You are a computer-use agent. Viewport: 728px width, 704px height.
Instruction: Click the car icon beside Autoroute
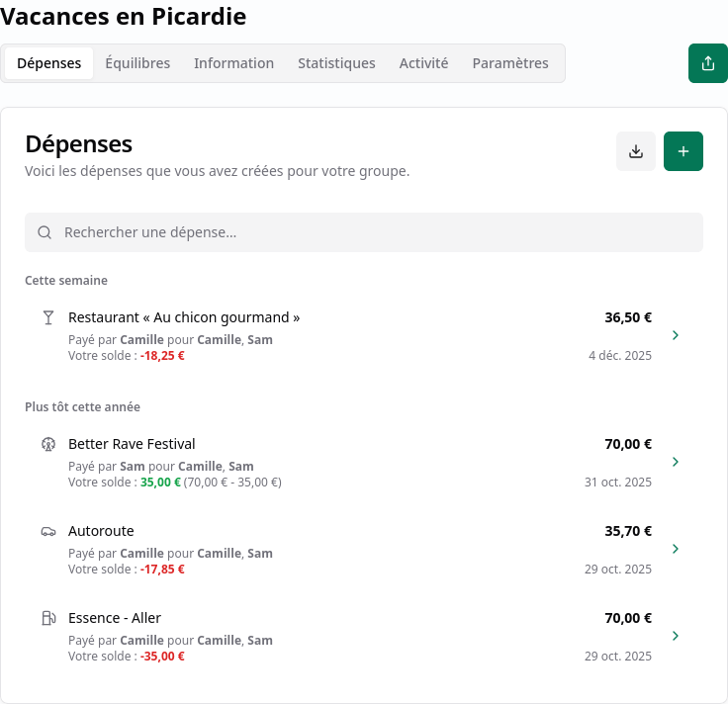(x=48, y=532)
